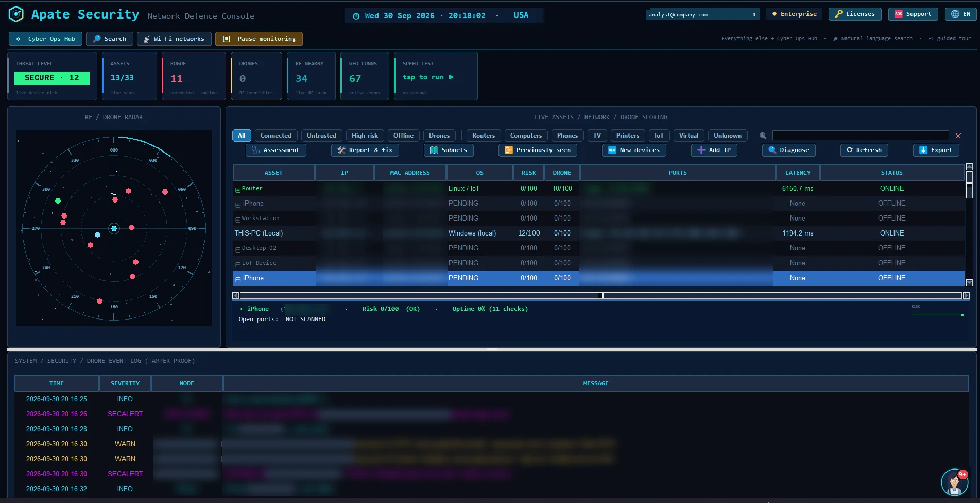Open Subnets view

pyautogui.click(x=449, y=150)
